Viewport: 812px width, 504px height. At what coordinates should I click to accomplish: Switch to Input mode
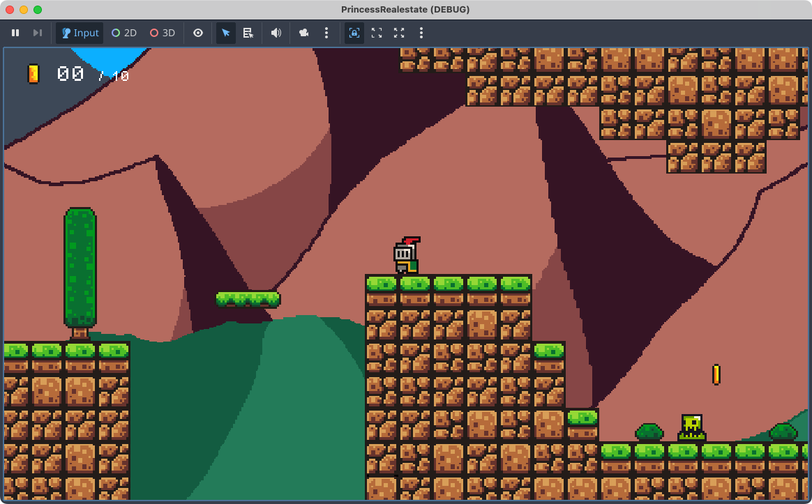[80, 33]
